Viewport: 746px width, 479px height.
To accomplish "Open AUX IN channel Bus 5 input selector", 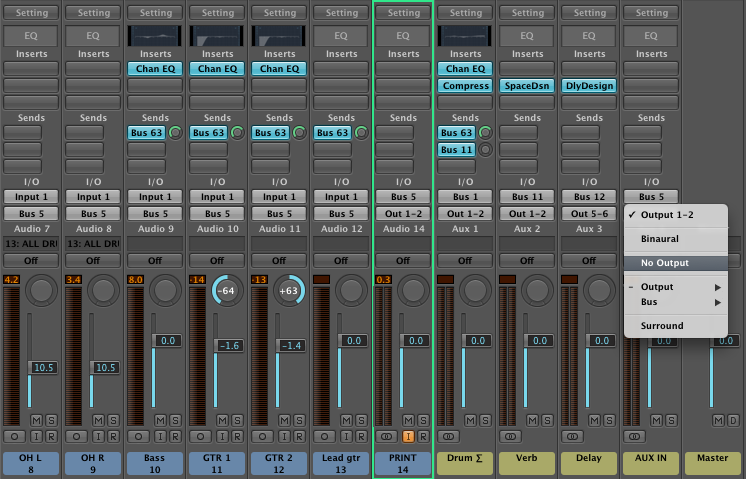I will [x=651, y=197].
